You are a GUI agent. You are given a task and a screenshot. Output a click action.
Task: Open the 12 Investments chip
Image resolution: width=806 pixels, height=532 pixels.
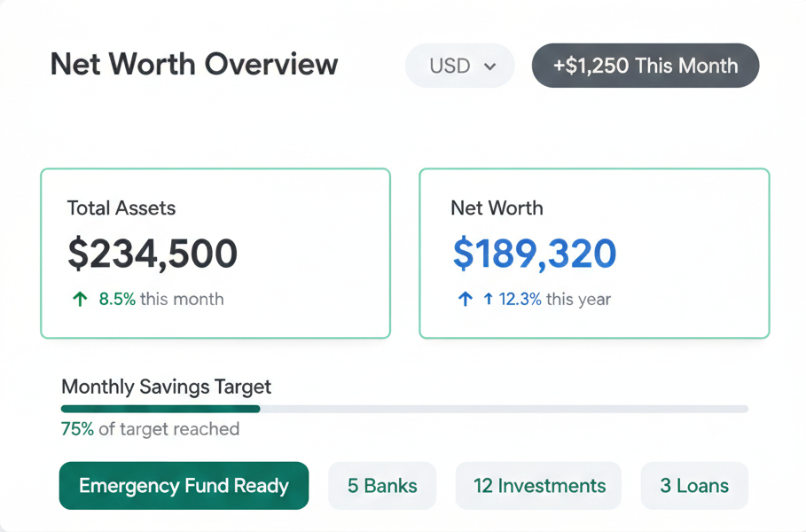click(539, 486)
